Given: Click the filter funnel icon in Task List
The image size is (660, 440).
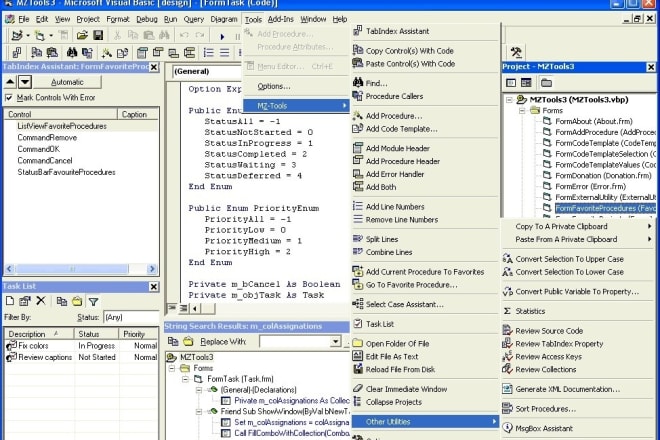Looking at the screenshot, I should click(x=93, y=301).
